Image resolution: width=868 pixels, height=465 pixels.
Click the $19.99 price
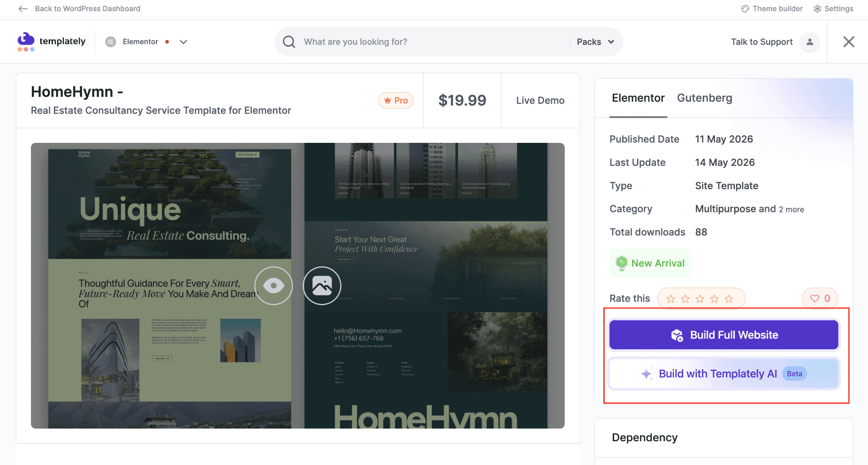point(462,100)
